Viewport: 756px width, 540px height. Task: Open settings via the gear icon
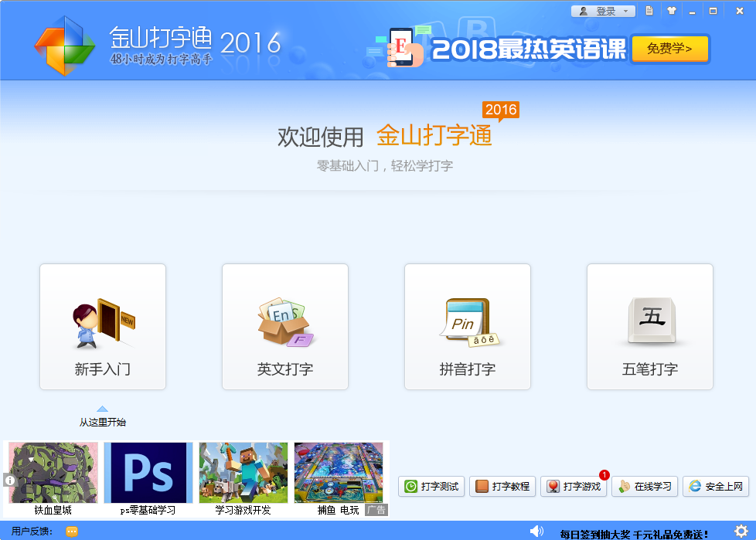pos(741,531)
